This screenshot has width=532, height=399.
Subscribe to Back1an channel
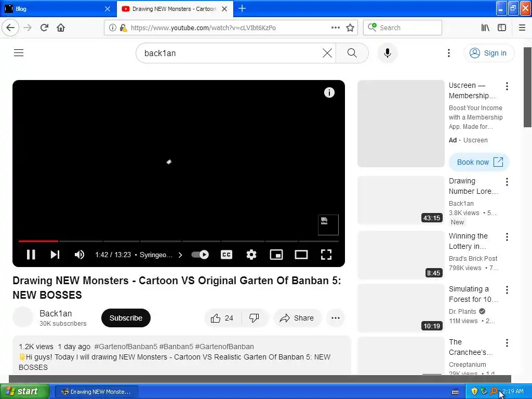[x=126, y=318]
